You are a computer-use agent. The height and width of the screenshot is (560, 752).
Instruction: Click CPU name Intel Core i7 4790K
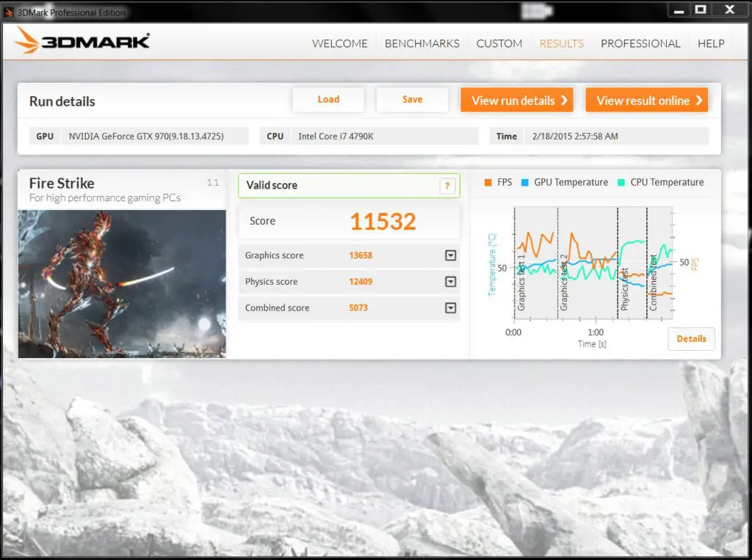click(x=336, y=137)
